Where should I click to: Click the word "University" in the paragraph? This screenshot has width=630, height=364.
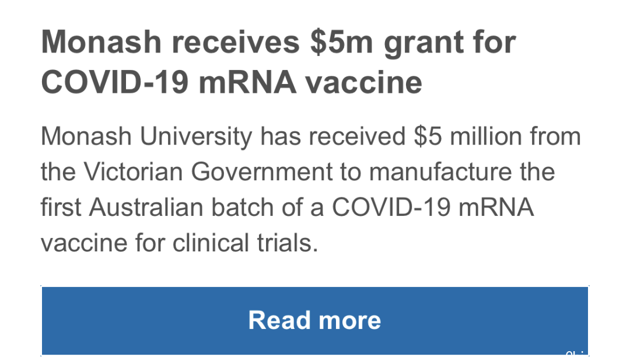click(196, 136)
